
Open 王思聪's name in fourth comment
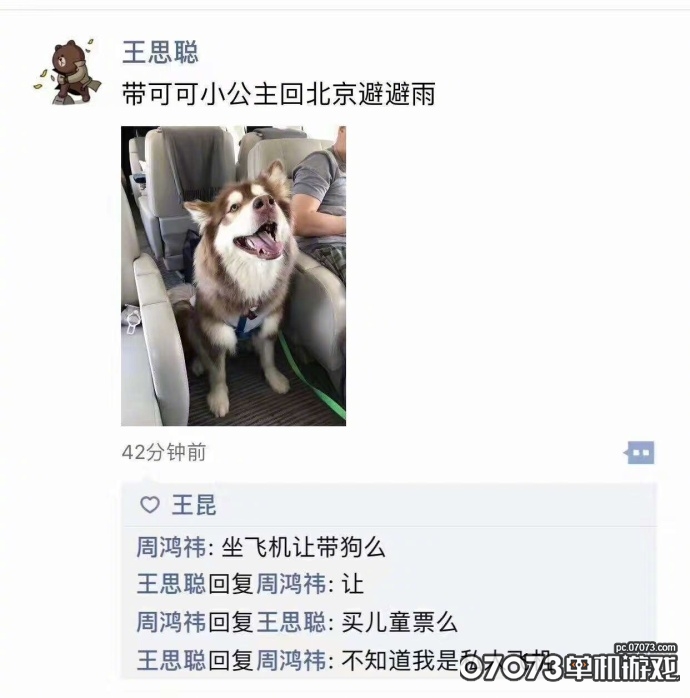[171, 660]
